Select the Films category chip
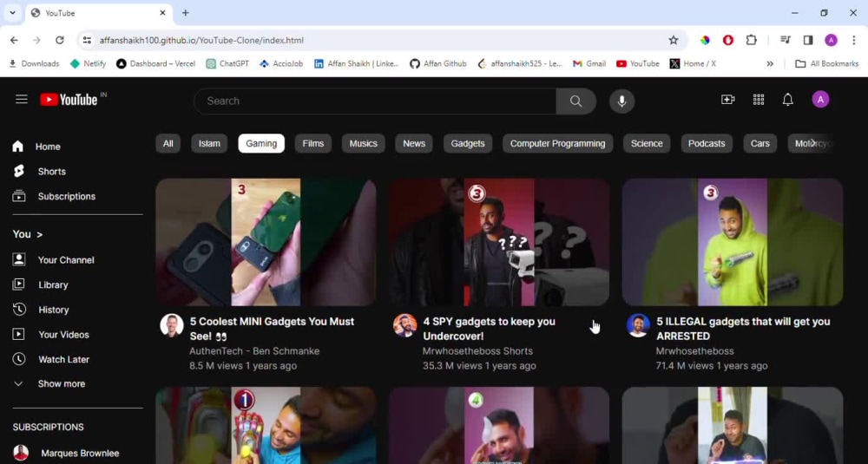The width and height of the screenshot is (868, 464). click(x=312, y=143)
